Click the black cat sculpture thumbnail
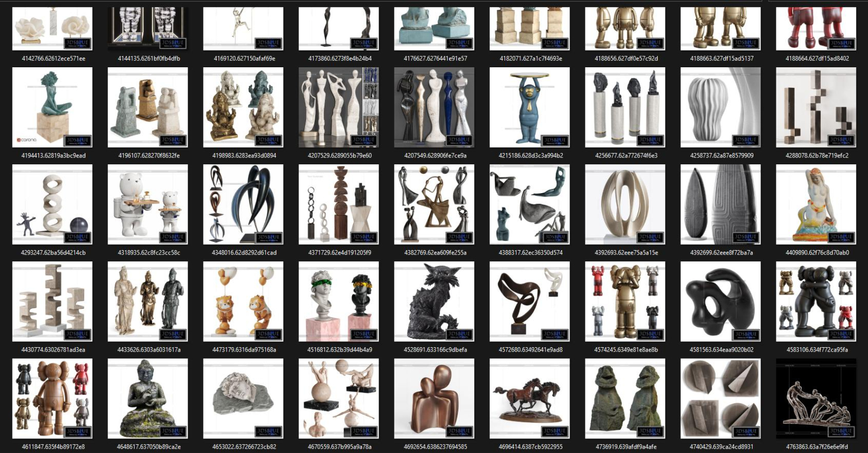This screenshot has height=453, width=868. coord(434,302)
